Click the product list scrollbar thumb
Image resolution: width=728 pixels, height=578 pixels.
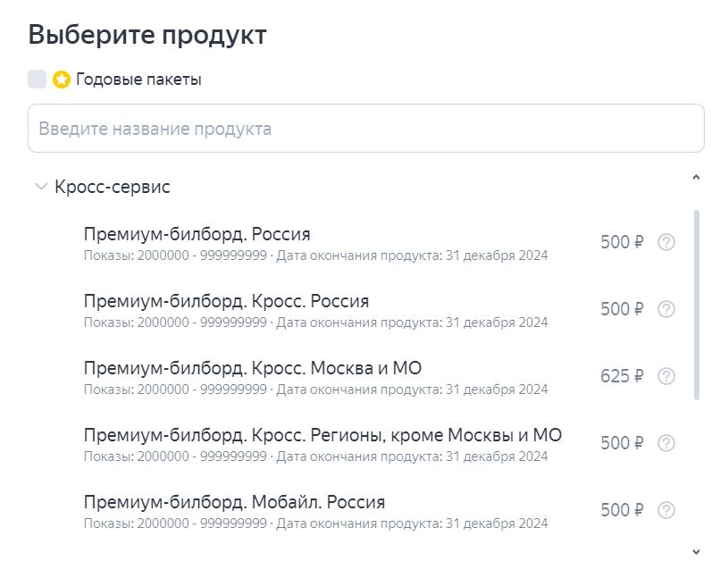(697, 304)
